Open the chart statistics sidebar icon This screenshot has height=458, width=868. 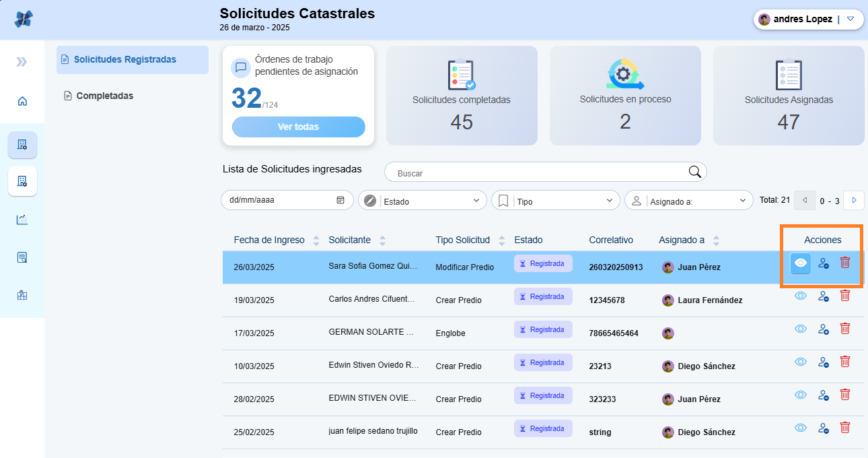[22, 220]
